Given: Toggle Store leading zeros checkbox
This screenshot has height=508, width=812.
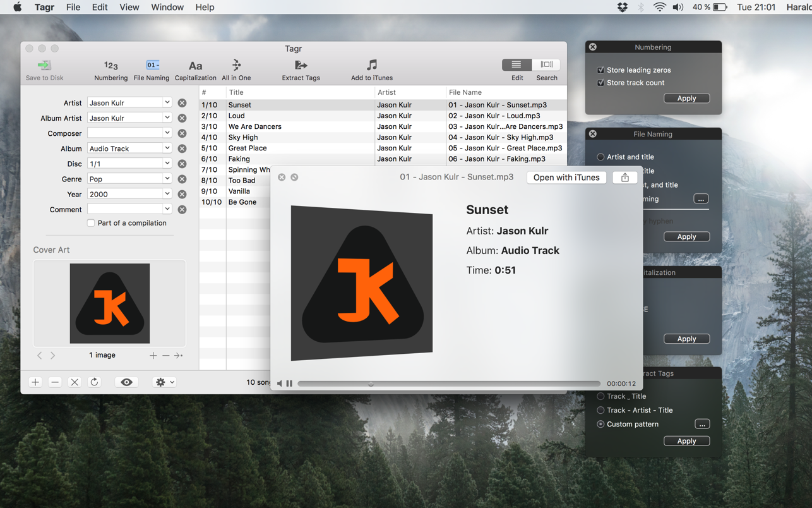Looking at the screenshot, I should pyautogui.click(x=600, y=70).
